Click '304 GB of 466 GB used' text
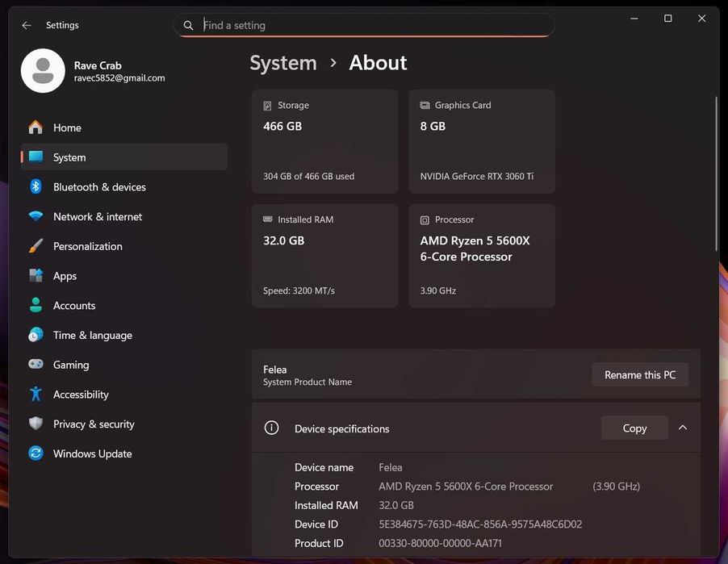The image size is (728, 564). point(308,177)
